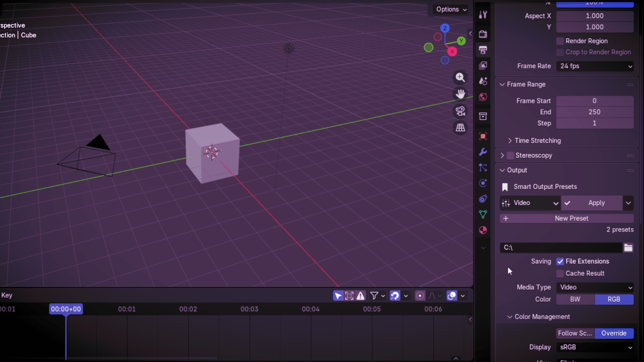Click the current frame playhead marker

[x=66, y=309]
